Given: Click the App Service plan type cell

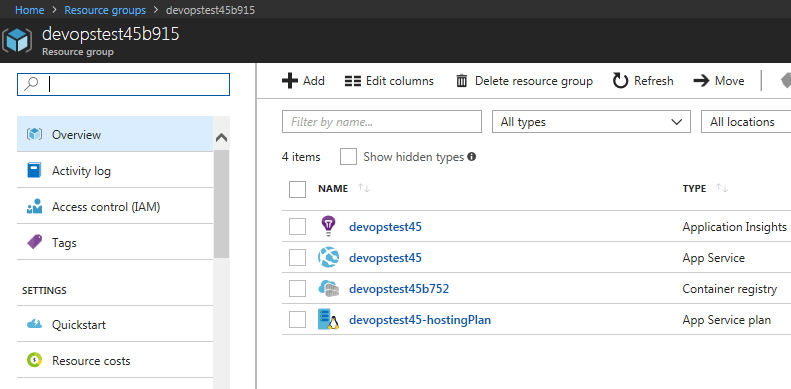Looking at the screenshot, I should 726,319.
